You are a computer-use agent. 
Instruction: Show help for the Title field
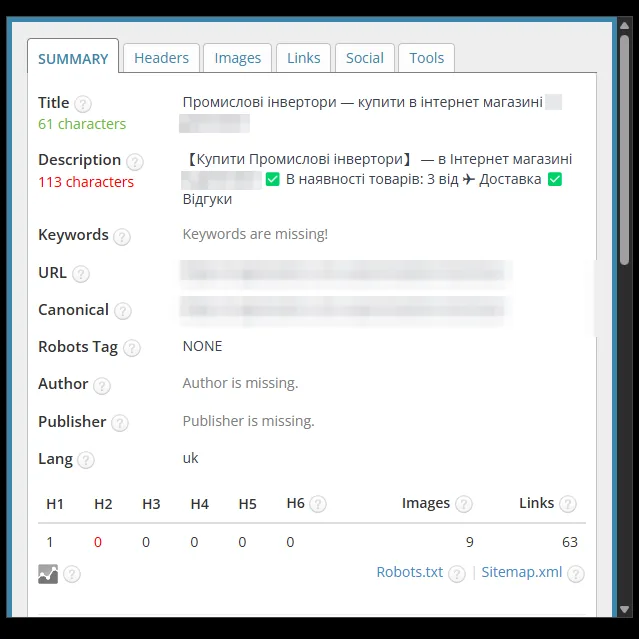point(83,104)
